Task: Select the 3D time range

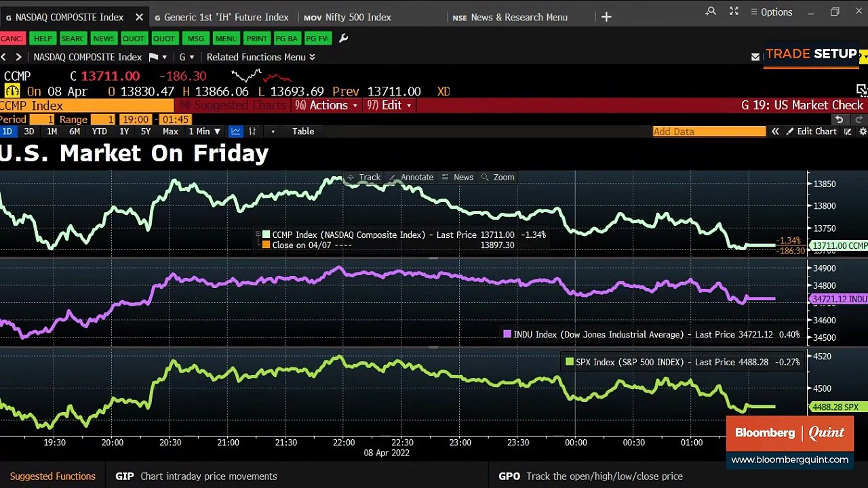Action: (x=28, y=131)
